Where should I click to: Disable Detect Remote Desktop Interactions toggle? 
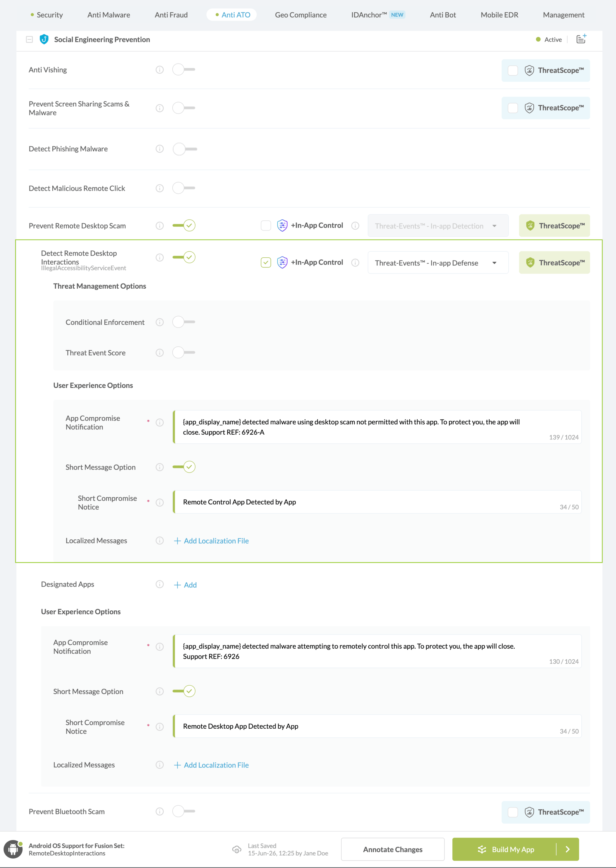(183, 257)
